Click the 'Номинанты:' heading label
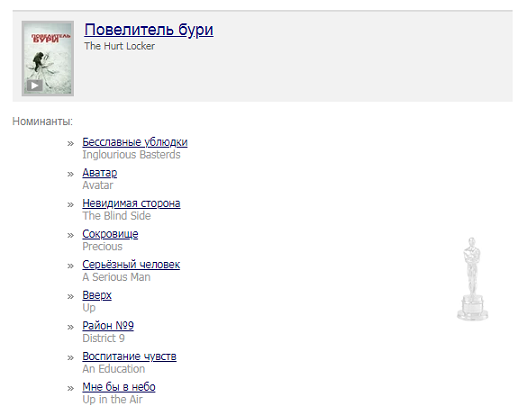 point(42,121)
